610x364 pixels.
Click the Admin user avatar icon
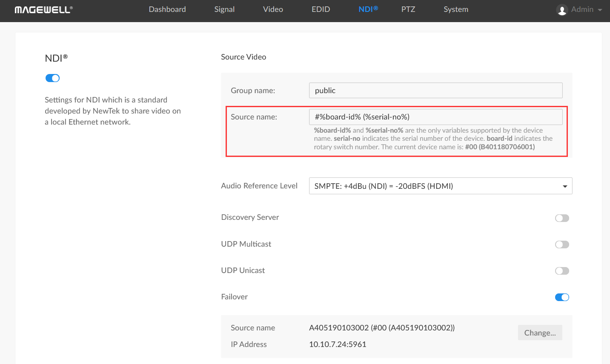pos(562,10)
